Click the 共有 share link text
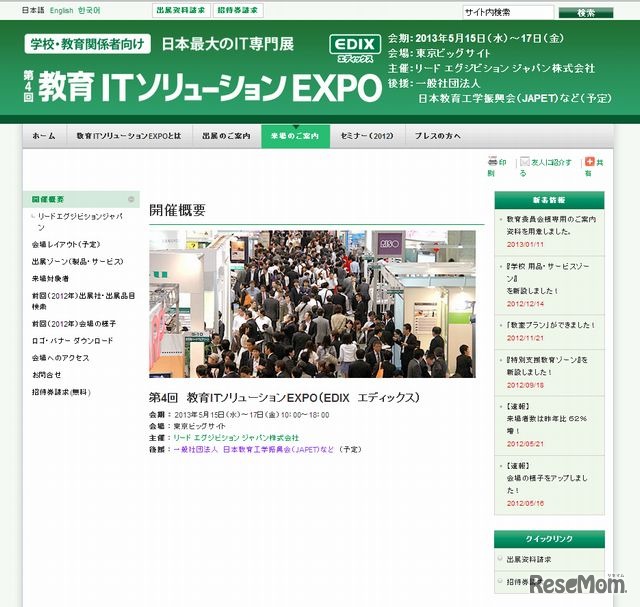Screen dimensions: 640x607 pos(594,168)
